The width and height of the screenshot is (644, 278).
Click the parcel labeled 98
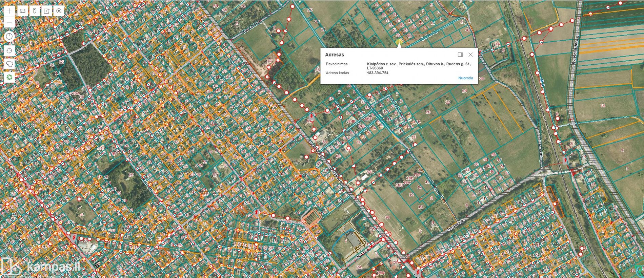pos(387,217)
